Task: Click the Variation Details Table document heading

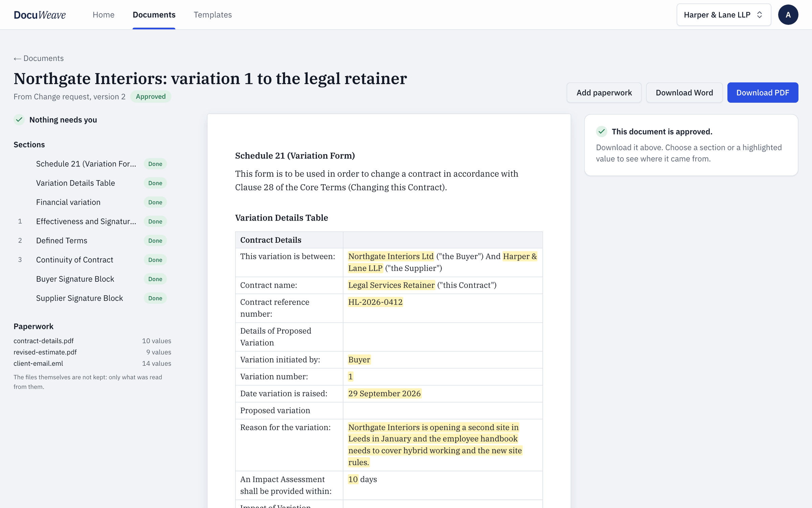Action: [281, 217]
